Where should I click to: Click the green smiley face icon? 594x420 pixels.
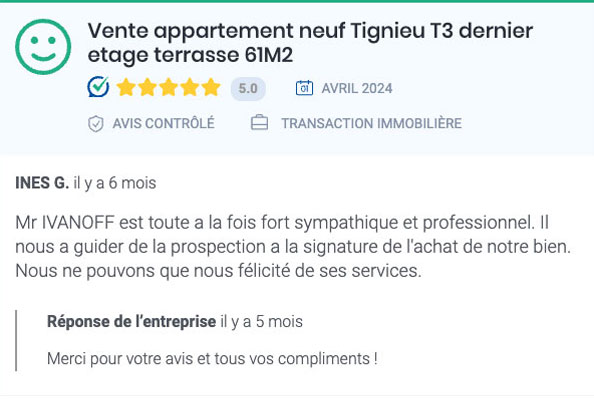pos(43,47)
